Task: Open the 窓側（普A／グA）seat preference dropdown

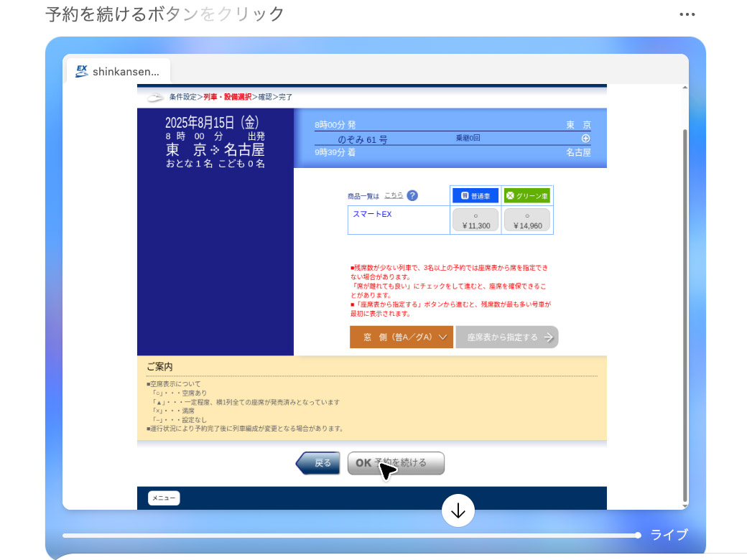Action: (401, 337)
